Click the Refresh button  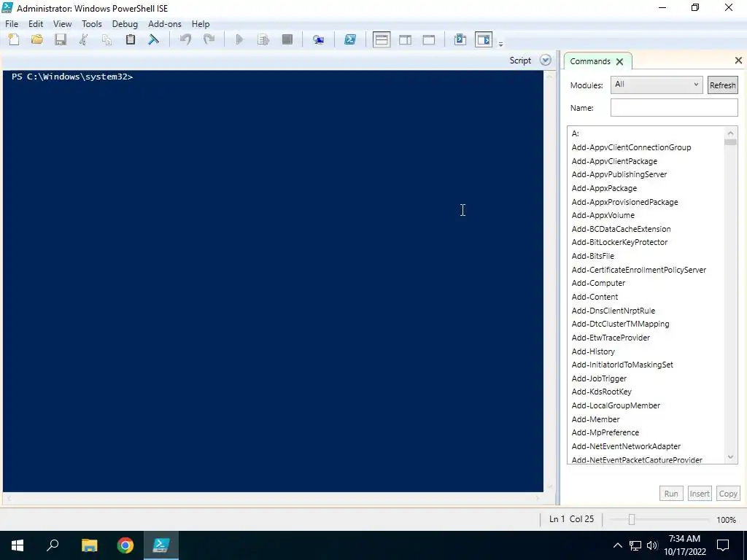(x=722, y=85)
